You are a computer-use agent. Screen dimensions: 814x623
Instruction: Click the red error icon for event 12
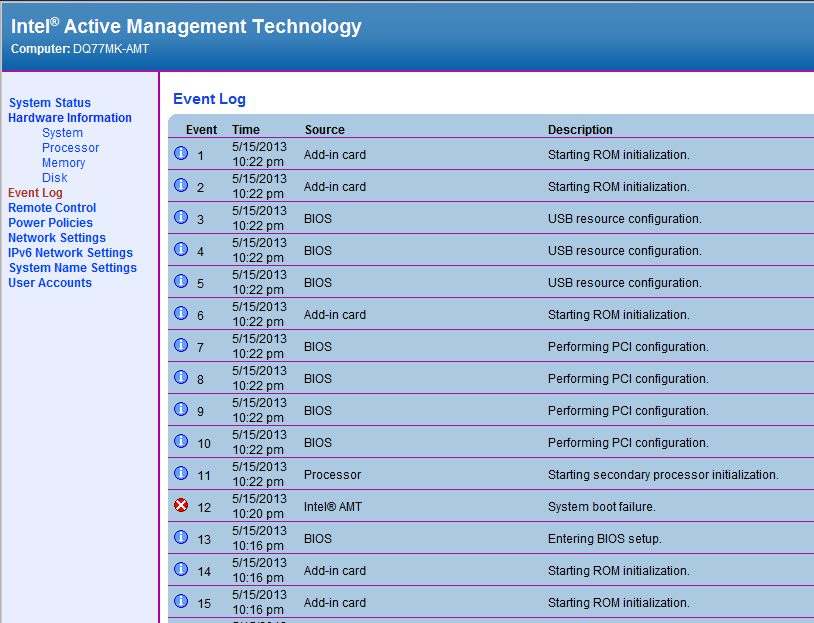pos(181,506)
